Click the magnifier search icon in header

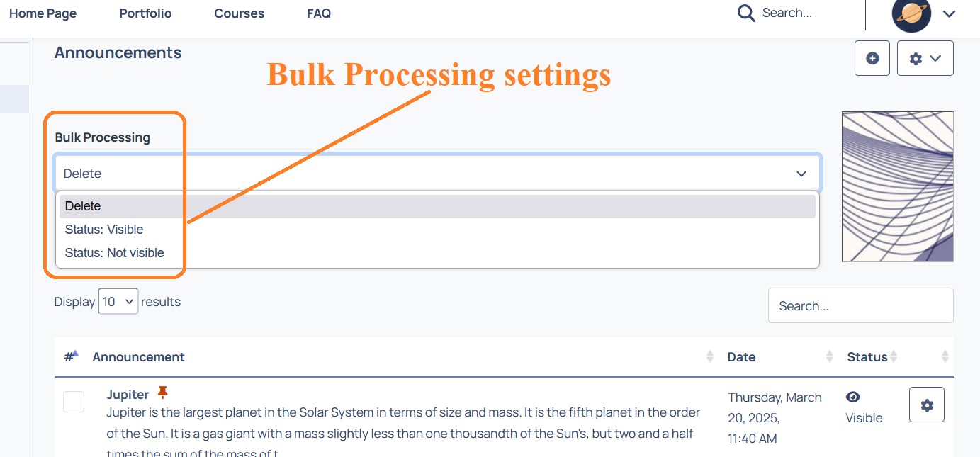point(746,13)
